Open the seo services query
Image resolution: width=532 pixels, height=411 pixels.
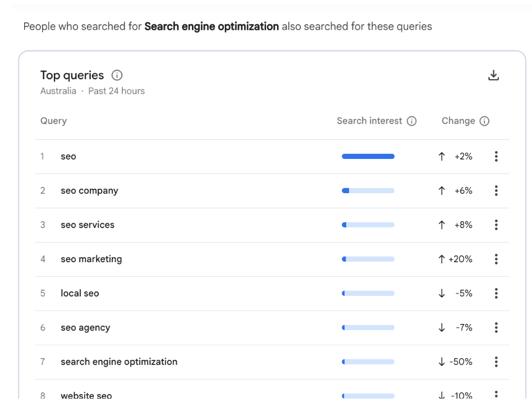click(88, 225)
